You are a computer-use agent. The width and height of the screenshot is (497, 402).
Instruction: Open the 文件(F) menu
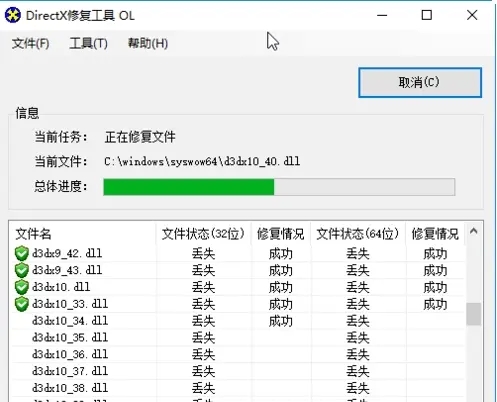tap(30, 43)
